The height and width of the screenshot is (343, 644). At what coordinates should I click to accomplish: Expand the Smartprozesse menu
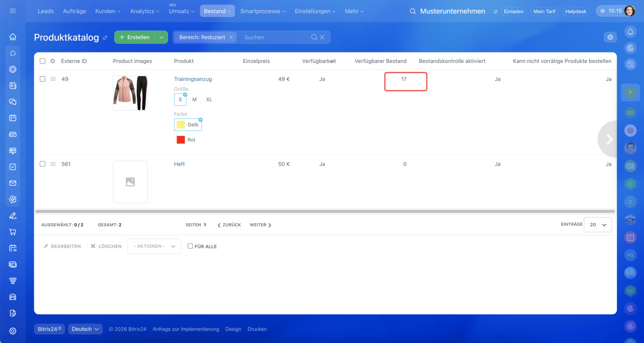coord(263,11)
